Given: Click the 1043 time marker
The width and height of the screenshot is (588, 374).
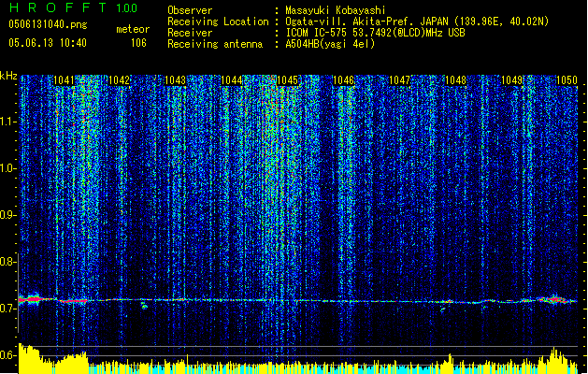Looking at the screenshot, I should coord(176,80).
